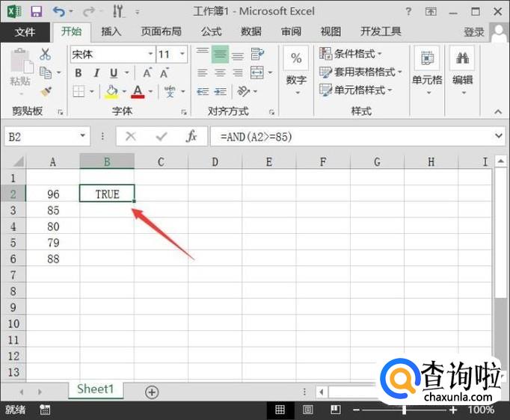Increase font size with large A icon
Viewport: 510px width, 420px height.
point(147,72)
